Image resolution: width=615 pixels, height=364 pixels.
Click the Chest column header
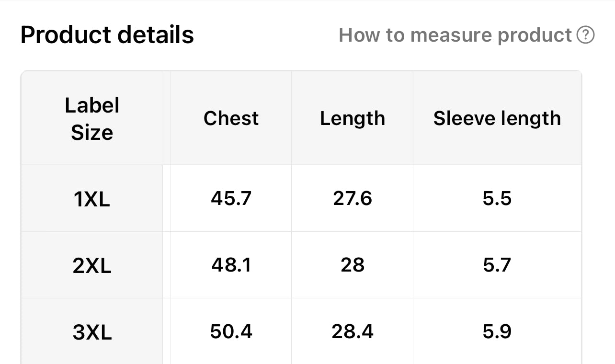[231, 118]
